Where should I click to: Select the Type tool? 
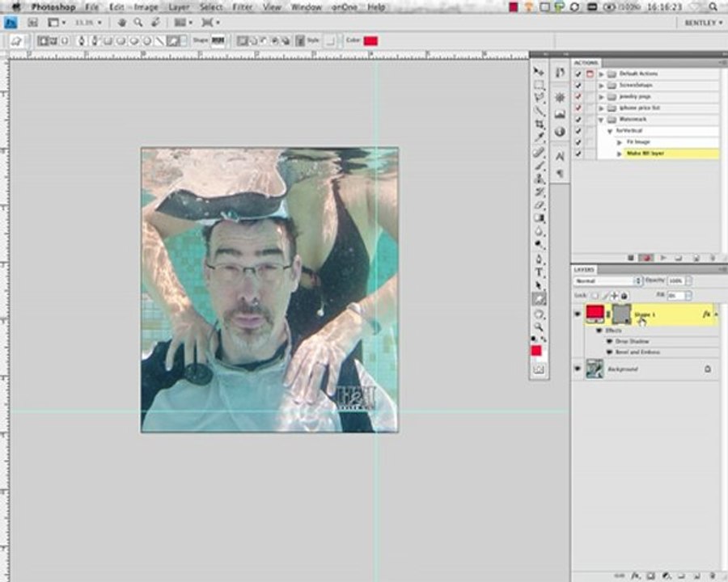point(539,272)
